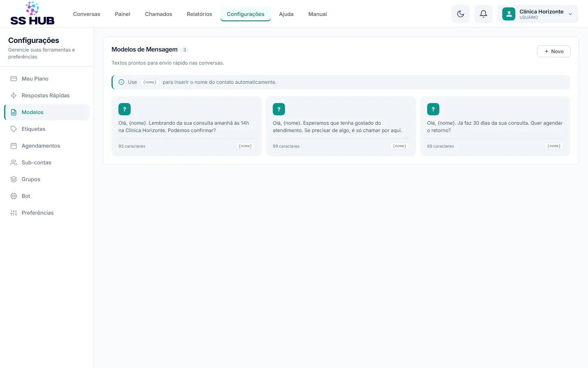Viewport: 588px width, 368px height.
Task: Switch to the Relatórios tab
Action: pos(199,14)
